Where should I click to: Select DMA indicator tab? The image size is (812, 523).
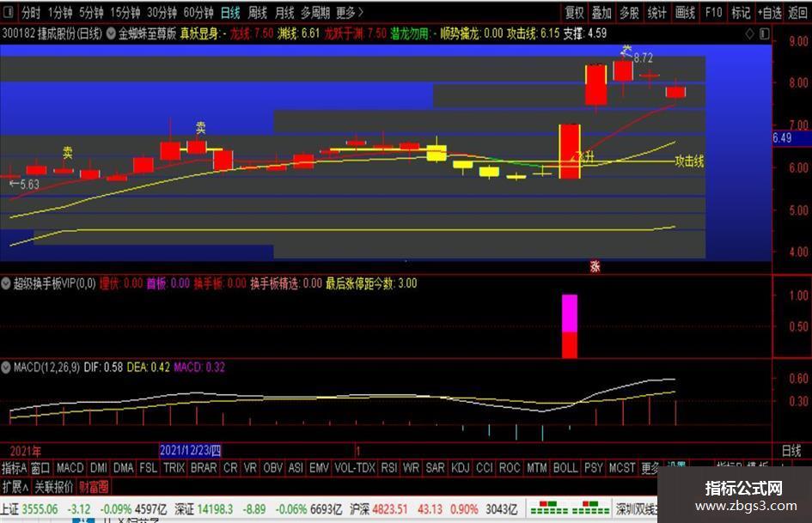tap(123, 468)
